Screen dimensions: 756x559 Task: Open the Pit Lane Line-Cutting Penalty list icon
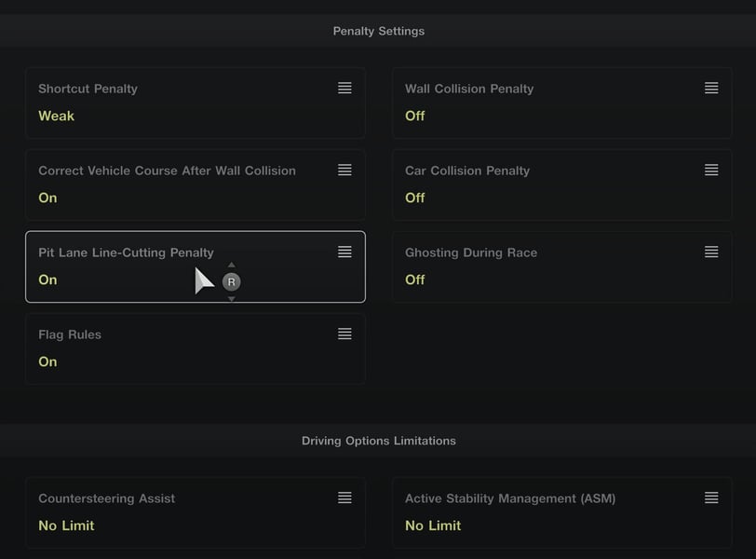(344, 252)
